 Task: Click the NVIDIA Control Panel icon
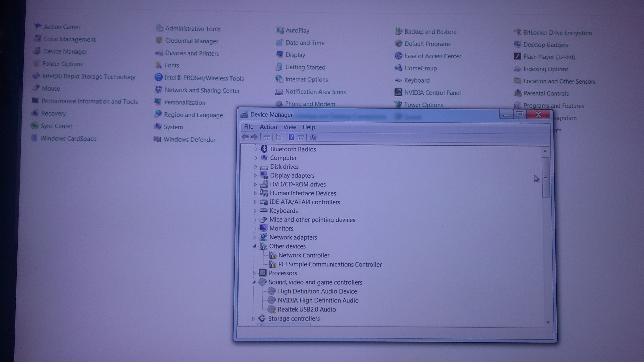tap(398, 92)
